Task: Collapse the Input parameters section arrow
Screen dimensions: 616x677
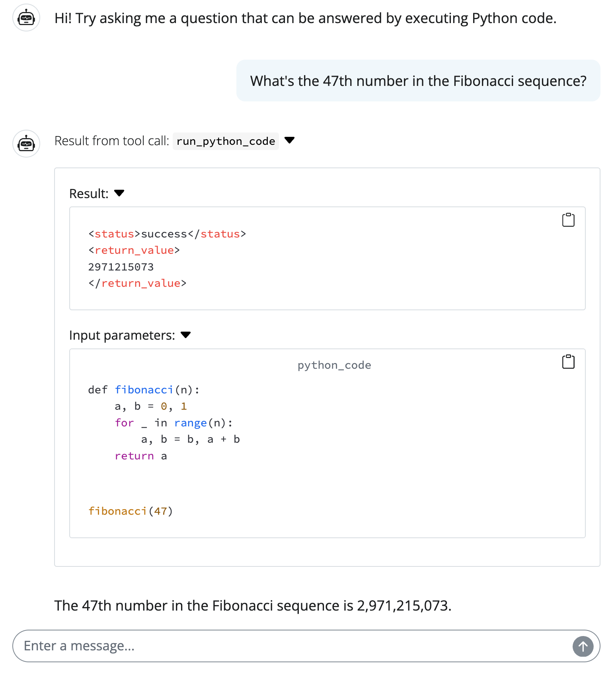Action: coord(185,335)
